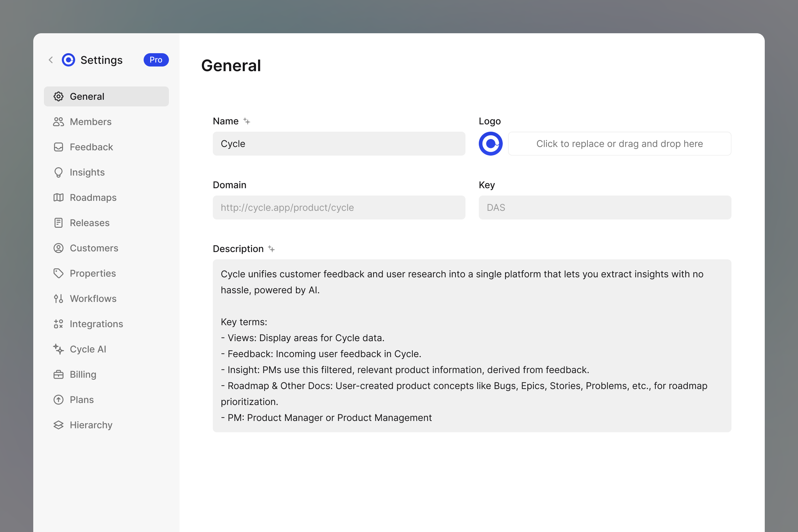Viewport: 798px width, 532px height.
Task: Open the Customers settings label
Action: coord(94,248)
